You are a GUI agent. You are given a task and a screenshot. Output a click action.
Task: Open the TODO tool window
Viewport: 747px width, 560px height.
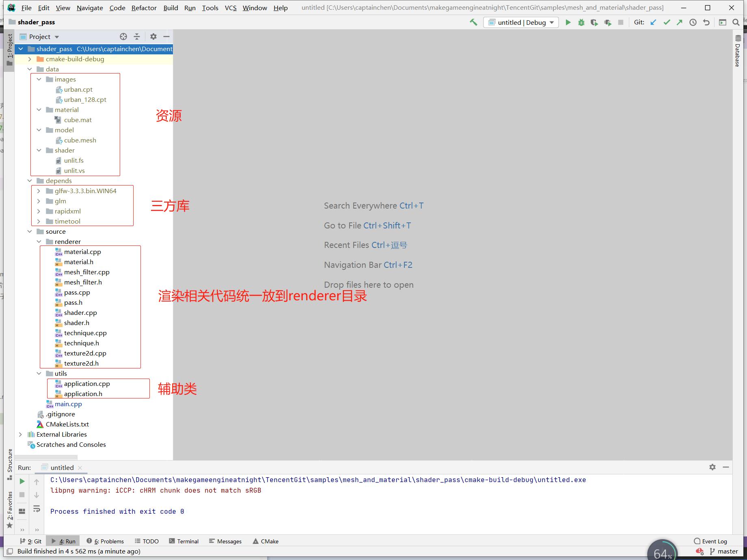[147, 541]
